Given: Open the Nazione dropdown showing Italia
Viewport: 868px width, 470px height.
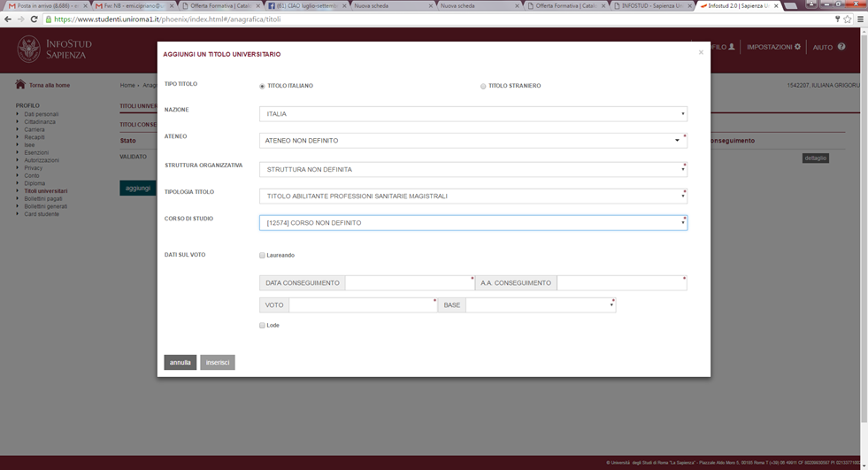Looking at the screenshot, I should 472,114.
